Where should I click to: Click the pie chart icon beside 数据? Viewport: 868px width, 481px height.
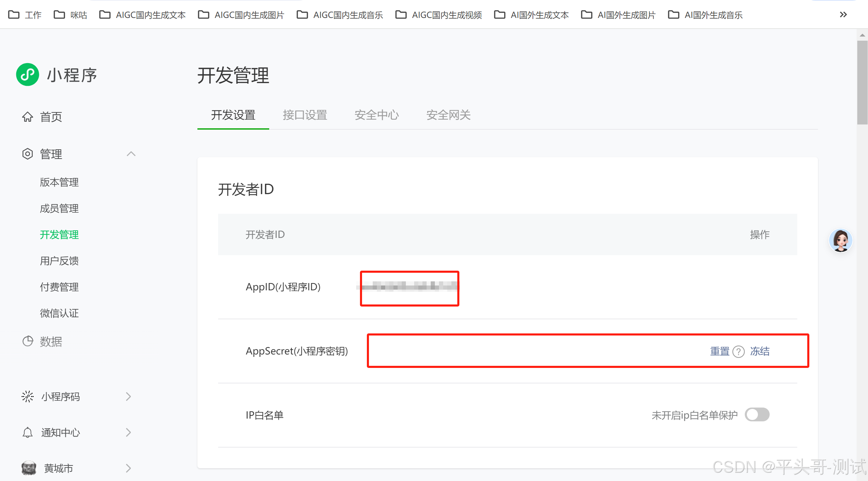coord(28,341)
